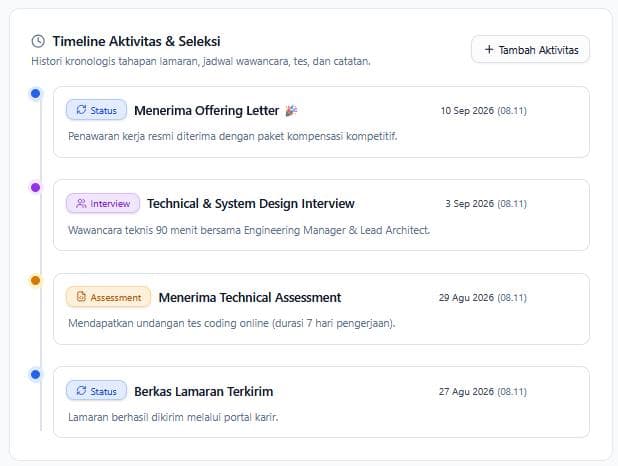
Task: Select the blue timeline dot for Offering Letter
Action: [x=35, y=93]
